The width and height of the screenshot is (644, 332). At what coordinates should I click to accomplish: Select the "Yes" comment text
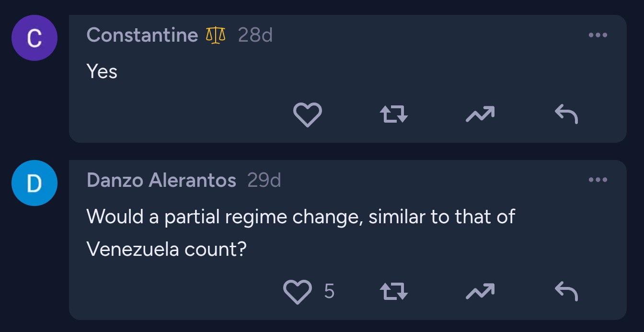click(102, 72)
